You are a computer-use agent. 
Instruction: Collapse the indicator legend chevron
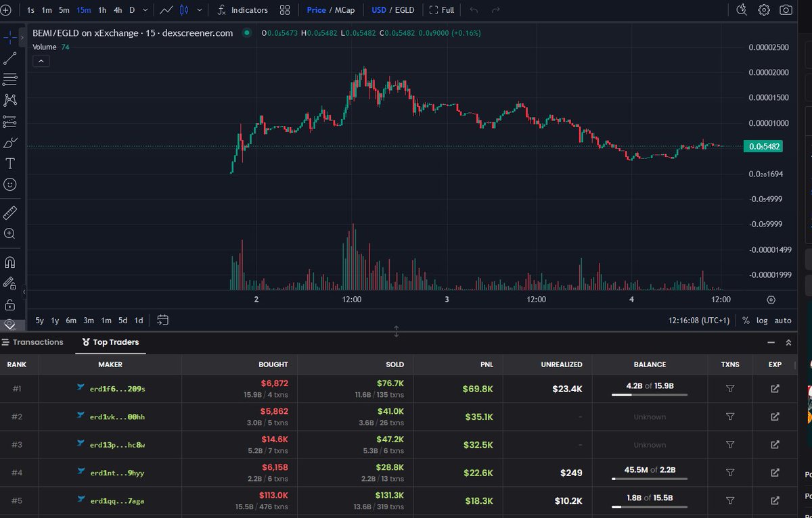[x=40, y=61]
